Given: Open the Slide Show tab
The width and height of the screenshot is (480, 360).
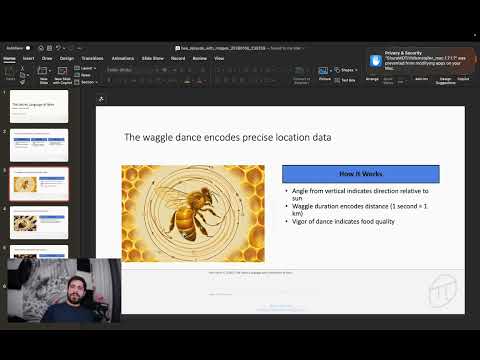Looking at the screenshot, I should (x=153, y=58).
